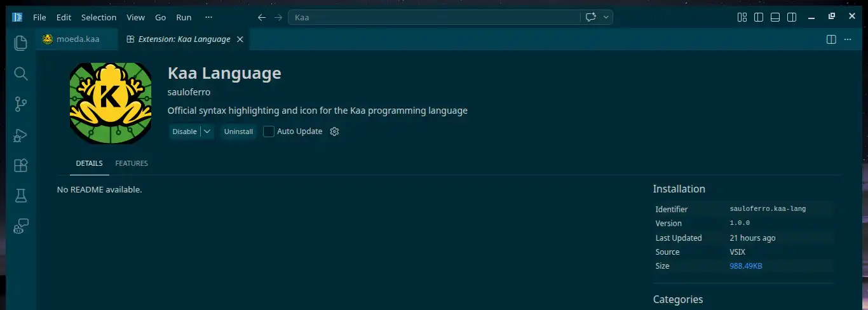The width and height of the screenshot is (868, 310).
Task: Click the version value 1.0.0
Action: [740, 223]
